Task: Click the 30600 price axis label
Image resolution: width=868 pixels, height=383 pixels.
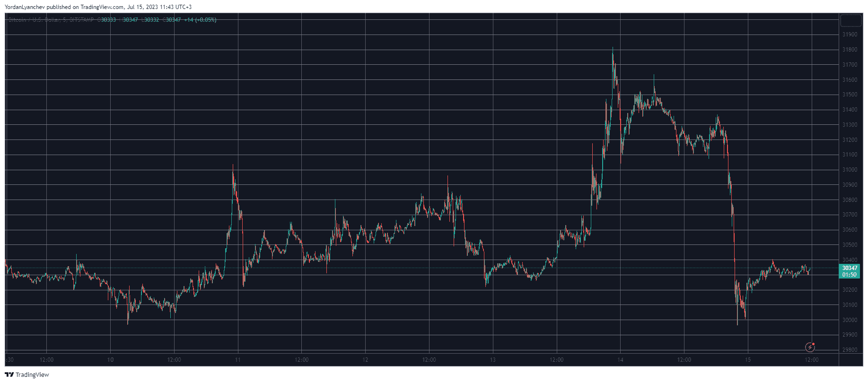Action: 850,230
